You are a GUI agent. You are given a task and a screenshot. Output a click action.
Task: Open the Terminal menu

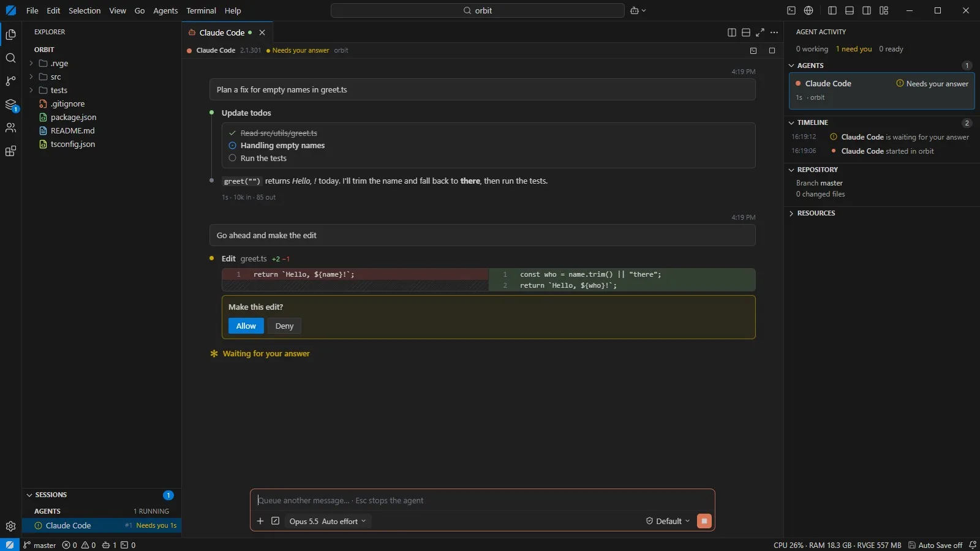click(201, 10)
